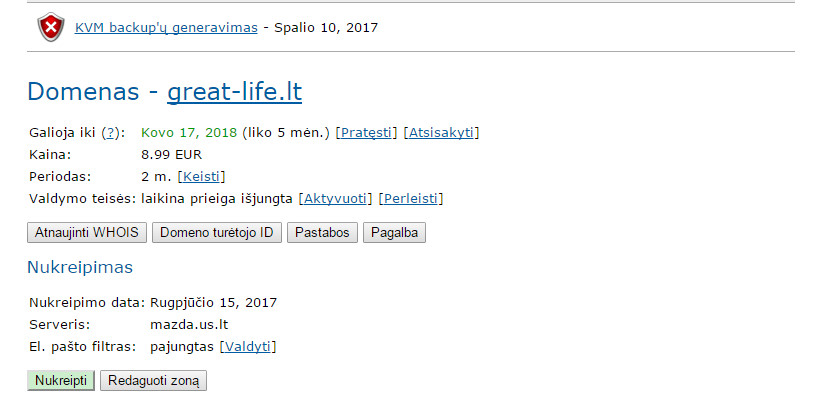Open the Domeno turėtojo ID button

tap(217, 232)
